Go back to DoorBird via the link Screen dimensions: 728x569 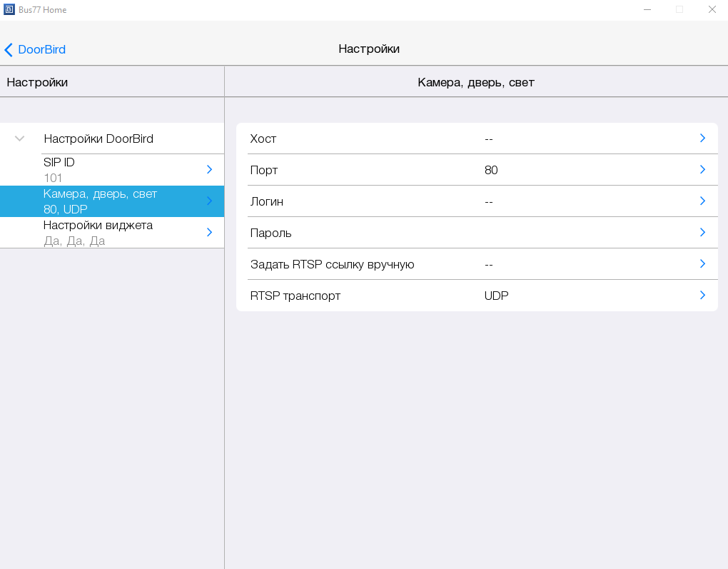[x=41, y=50]
